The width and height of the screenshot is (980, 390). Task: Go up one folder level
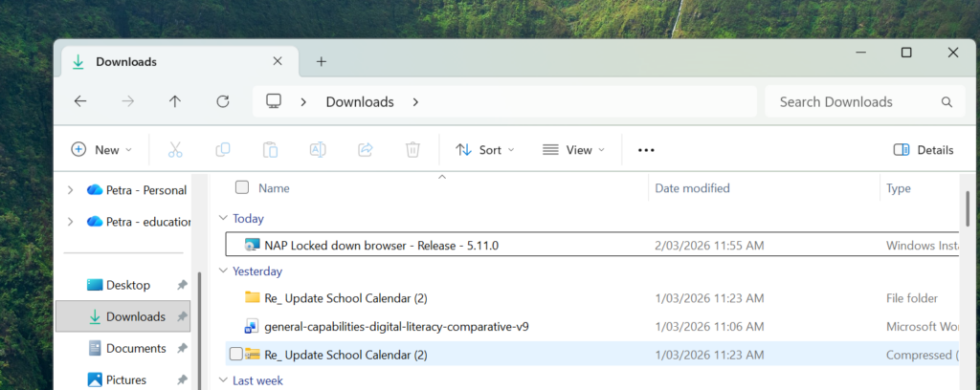(x=175, y=101)
